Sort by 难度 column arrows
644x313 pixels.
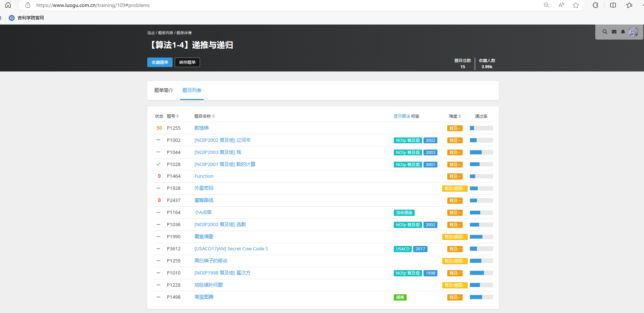pos(459,116)
